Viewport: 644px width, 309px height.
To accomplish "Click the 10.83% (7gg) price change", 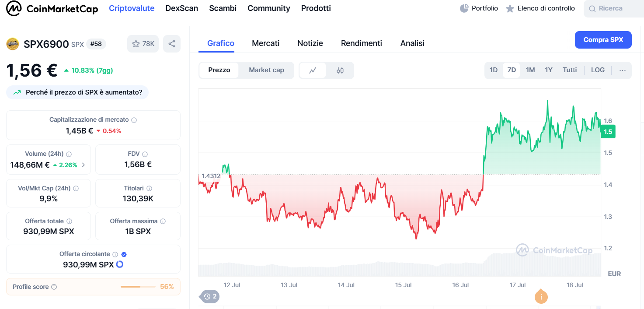I will 88,70.
